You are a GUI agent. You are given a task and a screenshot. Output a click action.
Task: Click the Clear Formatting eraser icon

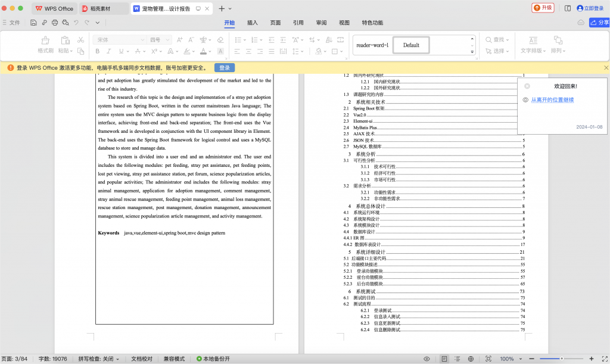tap(220, 40)
